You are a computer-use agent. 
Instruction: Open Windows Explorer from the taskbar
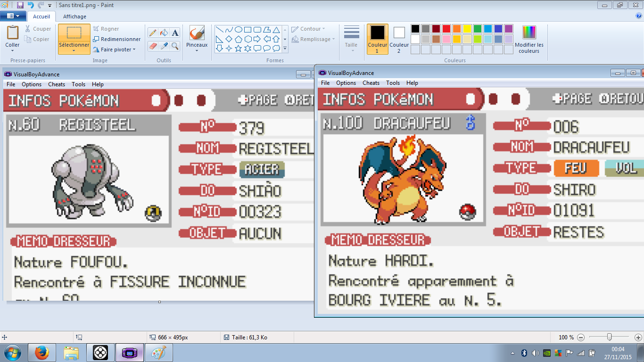[71, 353]
